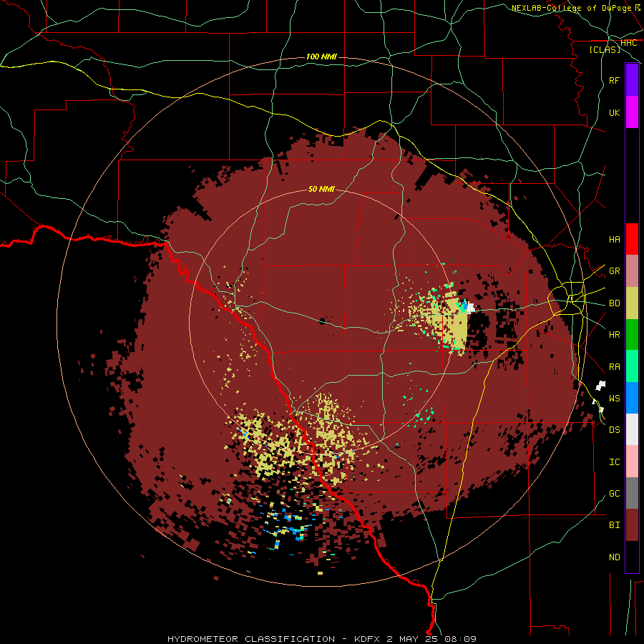644x644 pixels.
Task: Click the GR legend label
Action: 615,271
